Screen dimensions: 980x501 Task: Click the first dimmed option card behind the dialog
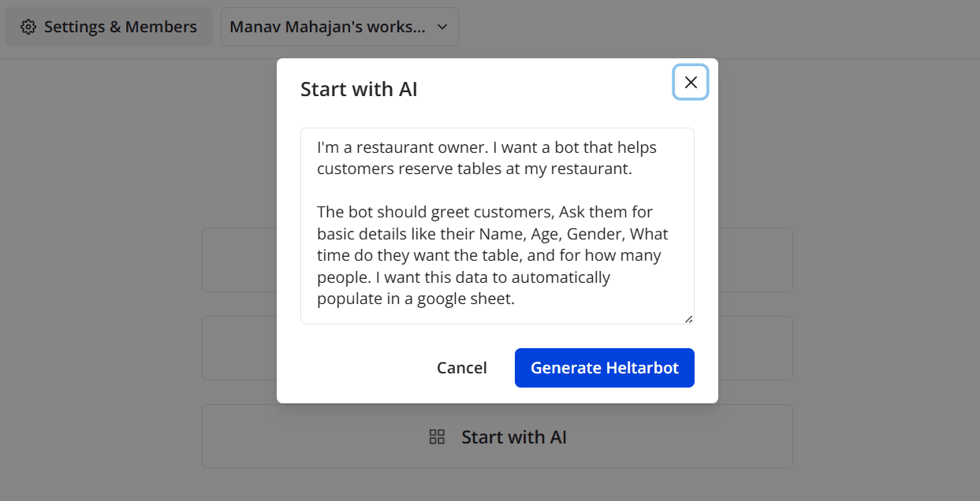point(238,260)
